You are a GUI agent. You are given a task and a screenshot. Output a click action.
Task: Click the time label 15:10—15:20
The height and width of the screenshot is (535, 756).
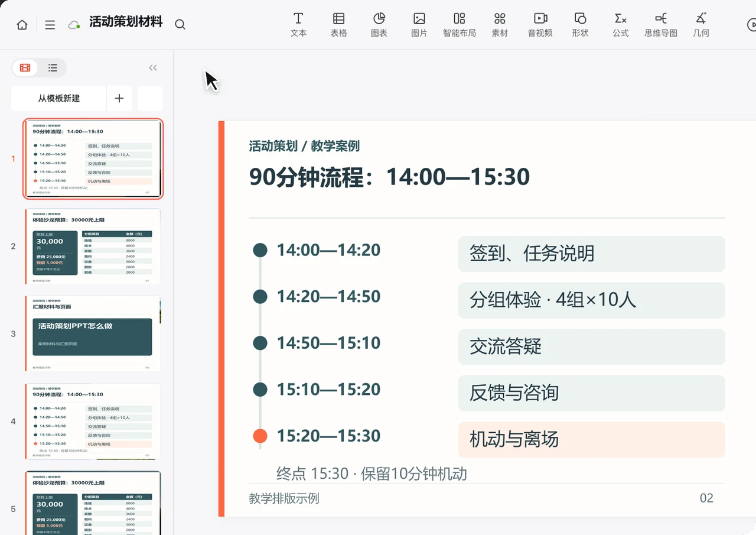(328, 389)
